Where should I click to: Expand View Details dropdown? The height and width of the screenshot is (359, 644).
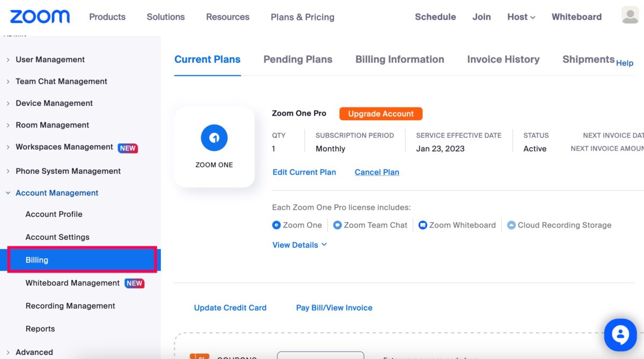(x=299, y=245)
